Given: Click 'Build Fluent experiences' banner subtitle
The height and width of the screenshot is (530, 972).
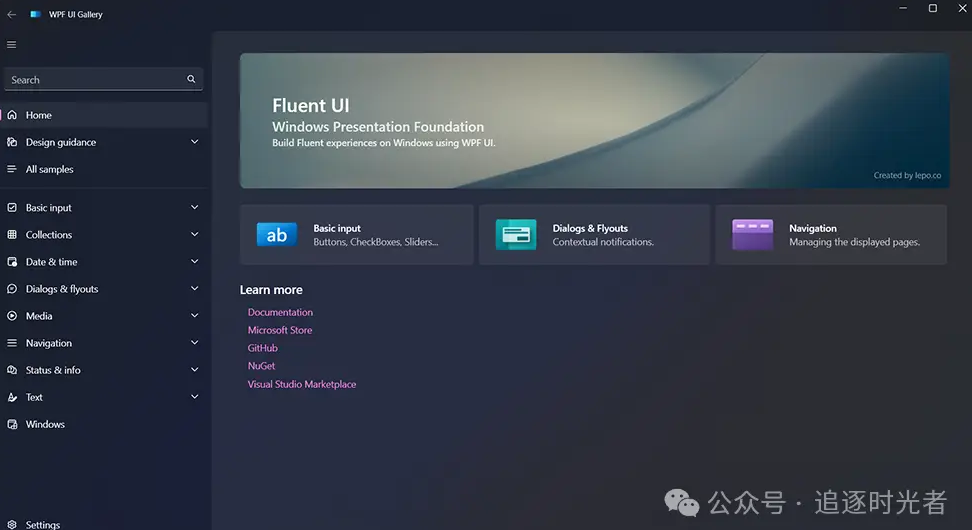Looking at the screenshot, I should click(384, 143).
